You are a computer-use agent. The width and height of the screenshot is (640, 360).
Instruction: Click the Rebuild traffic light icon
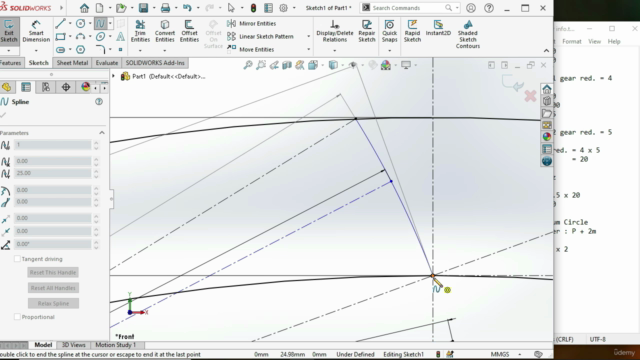coord(253,8)
